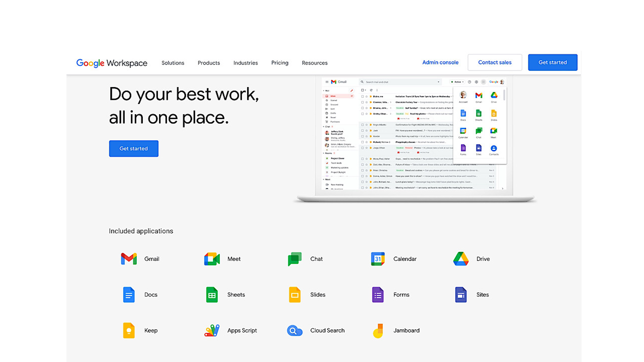Image resolution: width=644 pixels, height=362 pixels.
Task: Click the More vertical-dots icon above the email list
Action: 377,90
